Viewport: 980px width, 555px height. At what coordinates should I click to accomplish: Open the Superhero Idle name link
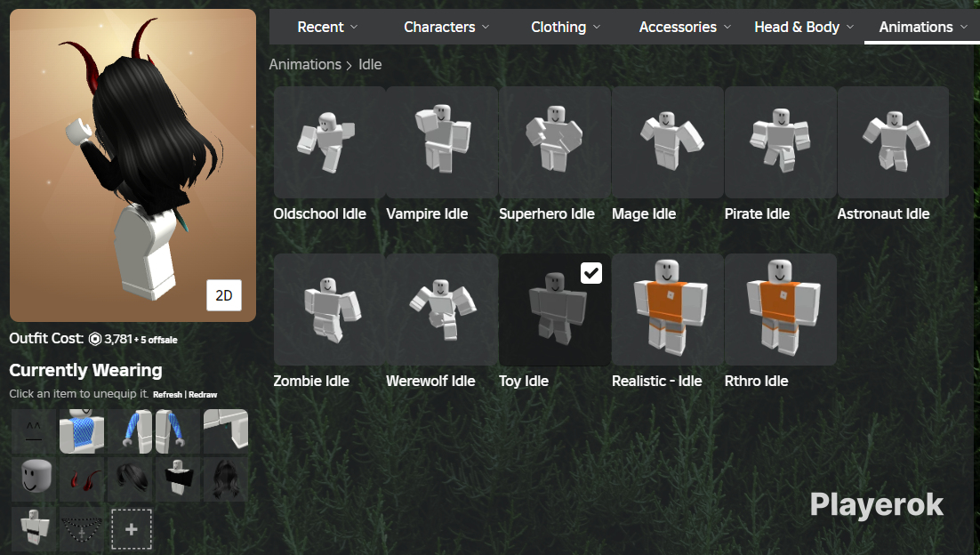click(547, 213)
